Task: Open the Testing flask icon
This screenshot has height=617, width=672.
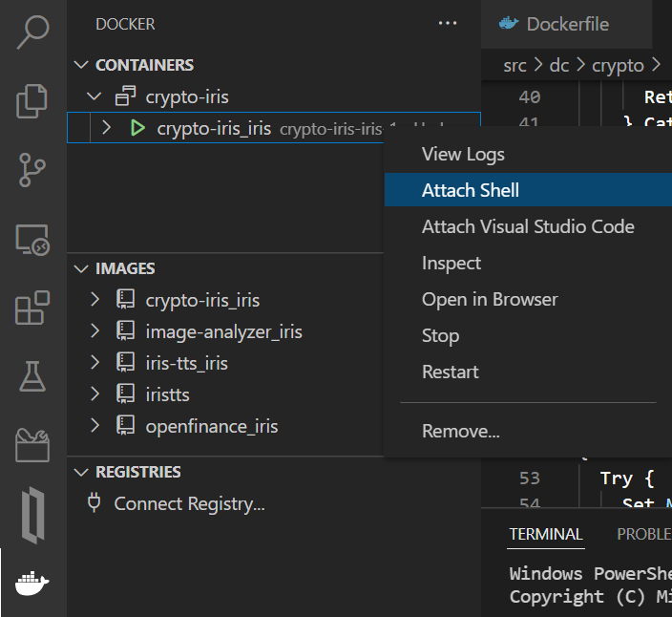Action: [32, 376]
